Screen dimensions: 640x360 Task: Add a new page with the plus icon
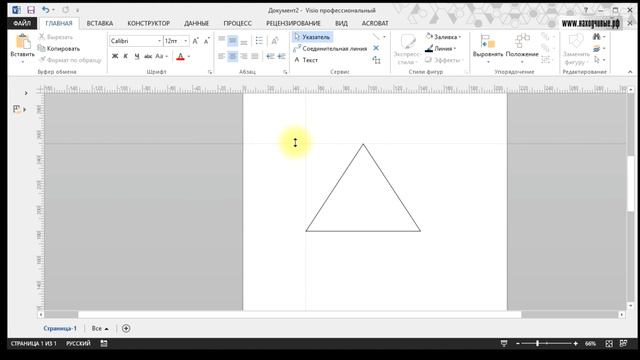[126, 328]
